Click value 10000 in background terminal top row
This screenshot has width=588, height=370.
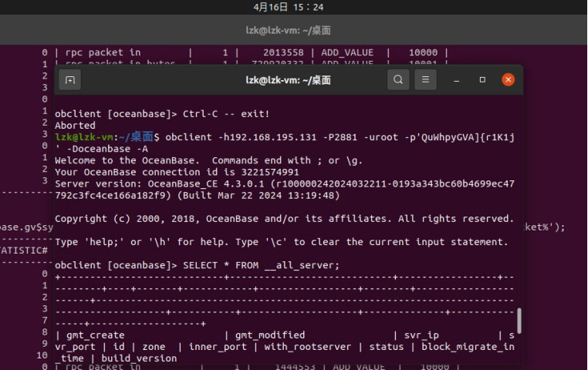pyautogui.click(x=423, y=52)
